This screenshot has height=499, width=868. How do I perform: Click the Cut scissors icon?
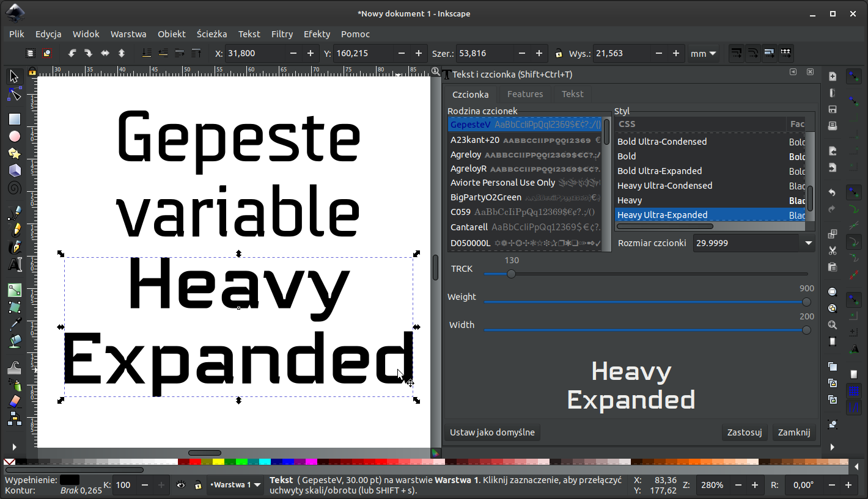pyautogui.click(x=833, y=250)
